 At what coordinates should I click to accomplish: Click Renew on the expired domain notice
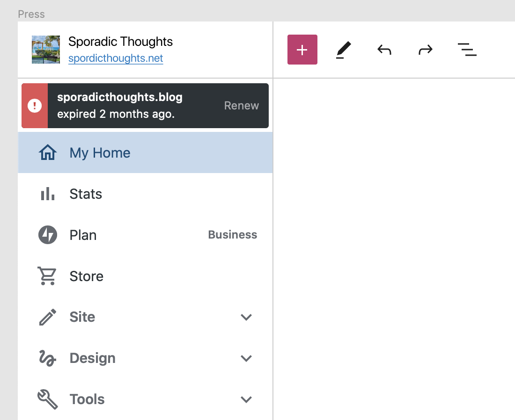pos(242,106)
